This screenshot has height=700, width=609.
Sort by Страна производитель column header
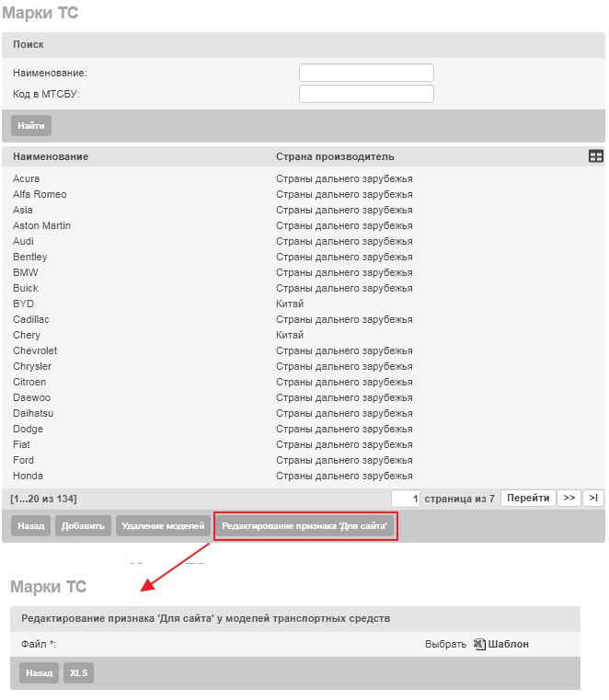tap(335, 156)
